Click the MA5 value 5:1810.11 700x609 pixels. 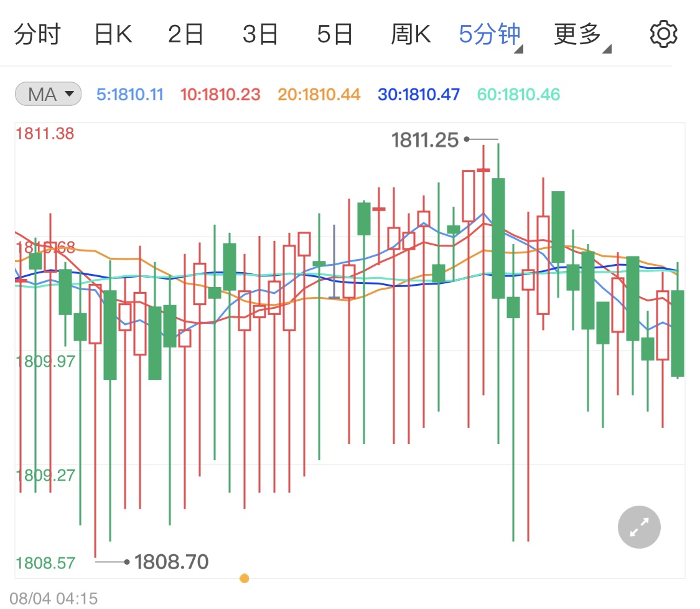click(x=130, y=94)
